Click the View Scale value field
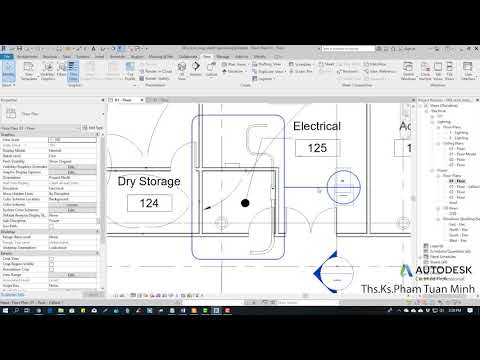 point(72,140)
